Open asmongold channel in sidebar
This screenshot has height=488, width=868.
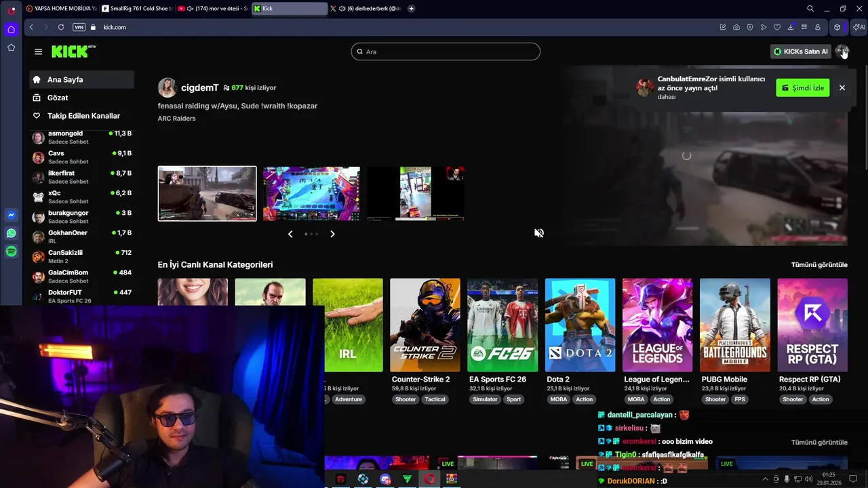[x=81, y=138]
